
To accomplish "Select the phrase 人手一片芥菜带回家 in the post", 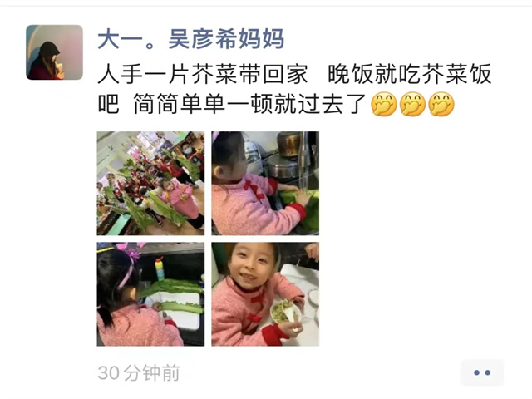I will [203, 74].
